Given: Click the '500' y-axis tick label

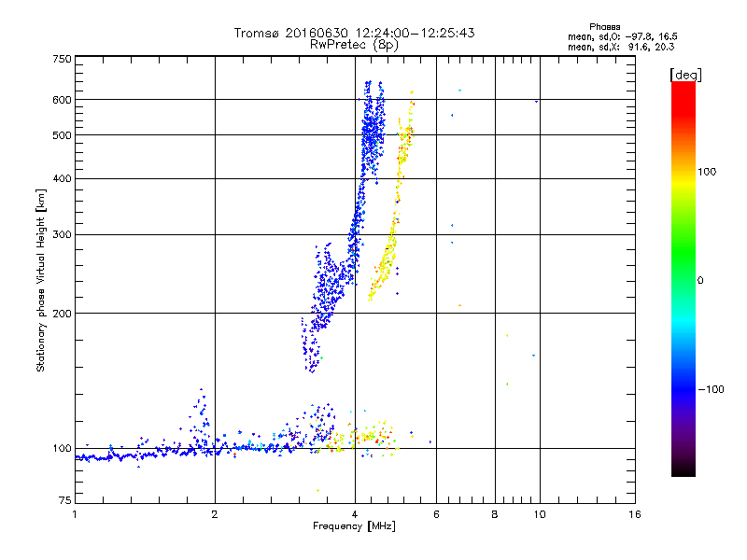Looking at the screenshot, I should pos(62,135).
